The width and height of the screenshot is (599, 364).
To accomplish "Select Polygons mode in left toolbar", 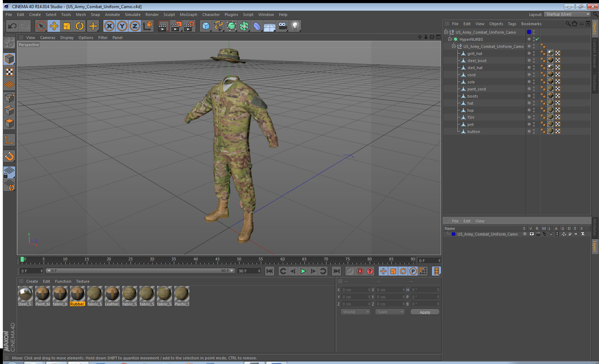I will pos(10,123).
